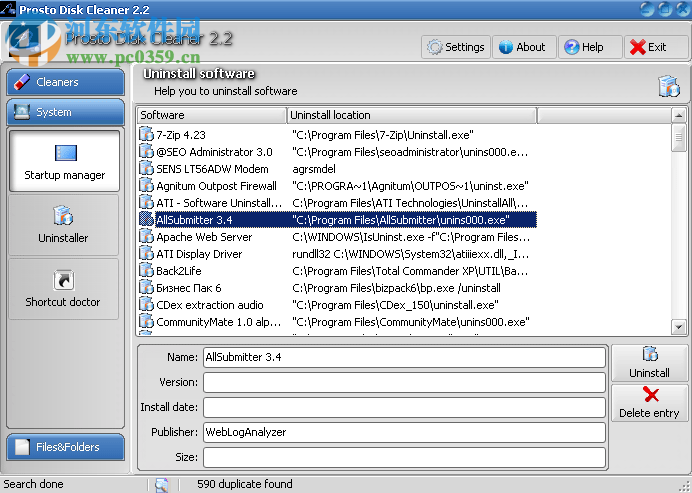This screenshot has height=493, width=692.
Task: Expand the Cleaners section
Action: [66, 82]
